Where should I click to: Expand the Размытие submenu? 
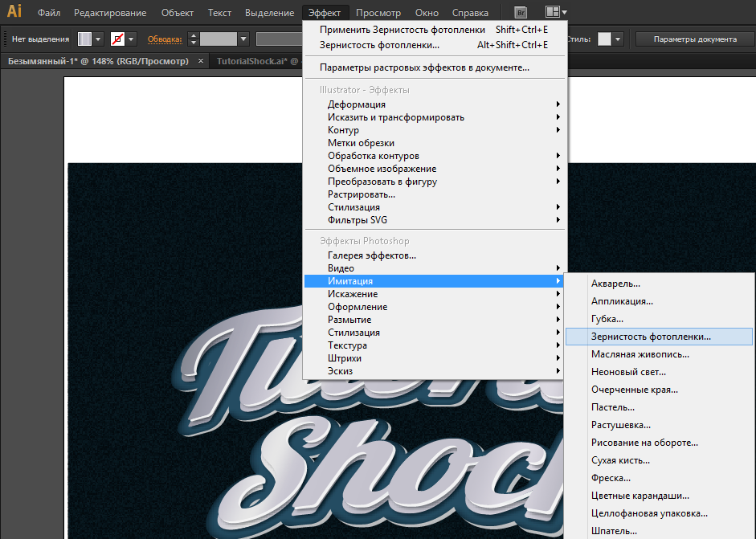coord(434,320)
